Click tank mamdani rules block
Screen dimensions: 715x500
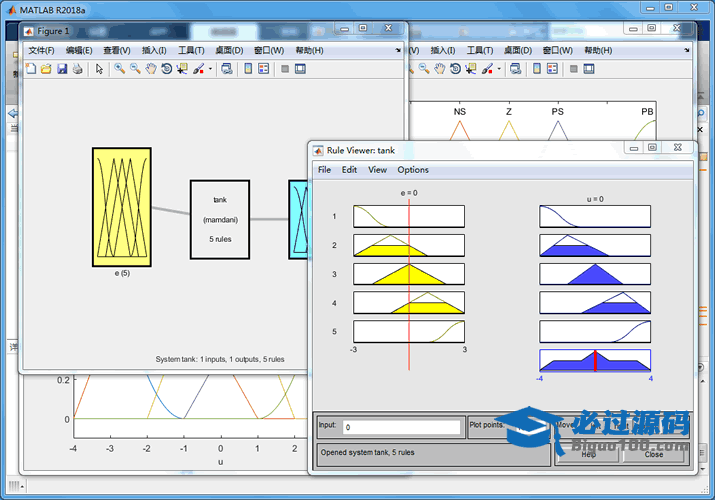pyautogui.click(x=220, y=219)
